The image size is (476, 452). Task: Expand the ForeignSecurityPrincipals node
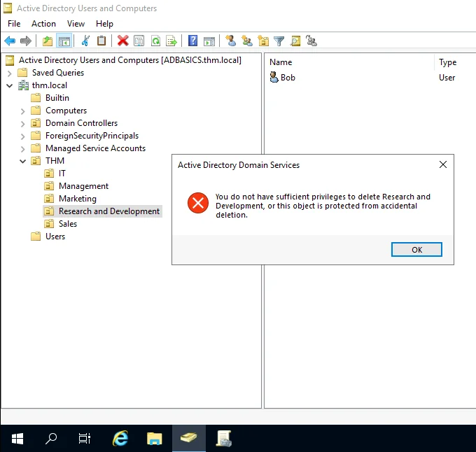23,136
